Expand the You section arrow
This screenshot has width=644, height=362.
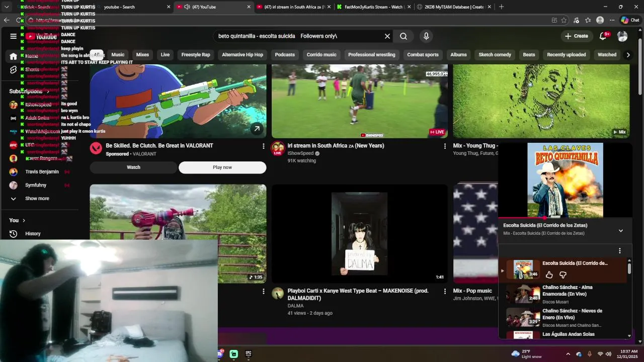pyautogui.click(x=24, y=220)
